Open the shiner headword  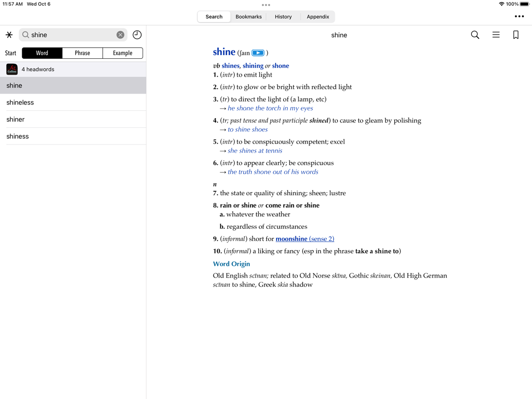pyautogui.click(x=73, y=120)
